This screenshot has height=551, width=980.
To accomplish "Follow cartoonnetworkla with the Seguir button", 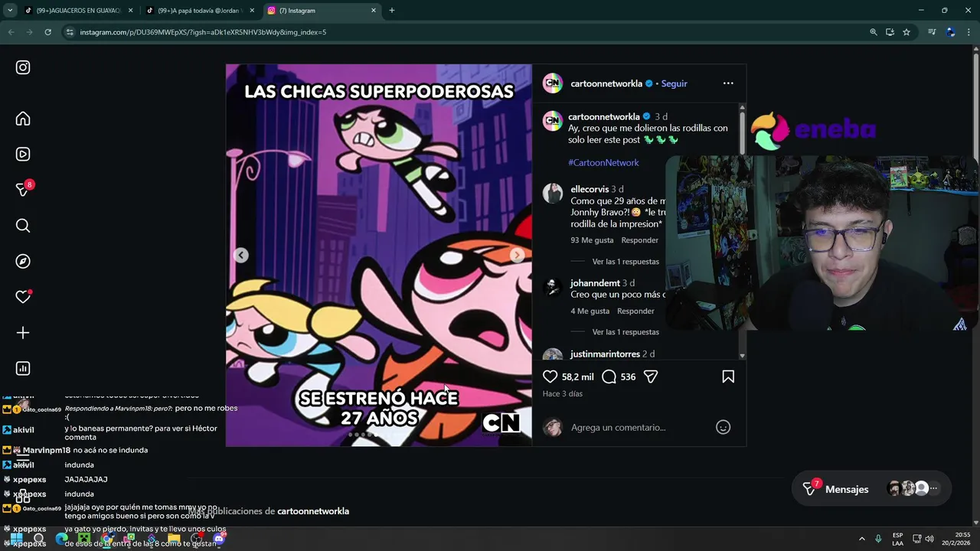I will coord(675,83).
